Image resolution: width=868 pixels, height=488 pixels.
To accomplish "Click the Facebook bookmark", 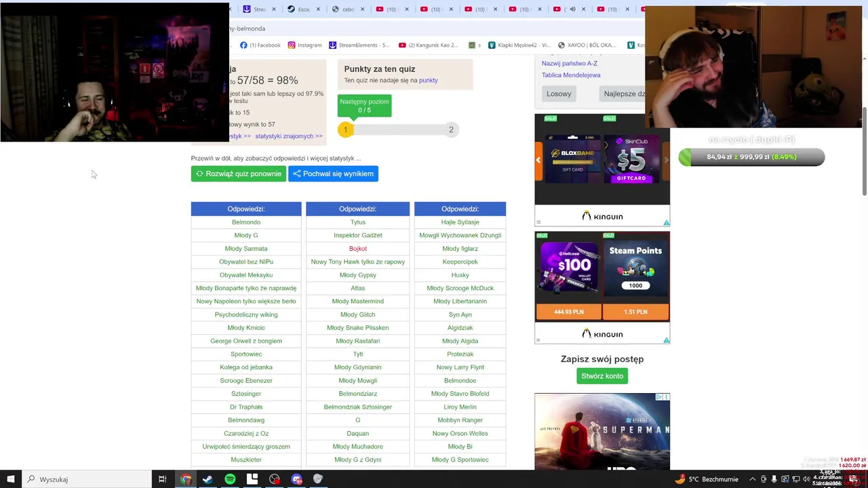I will pos(260,45).
